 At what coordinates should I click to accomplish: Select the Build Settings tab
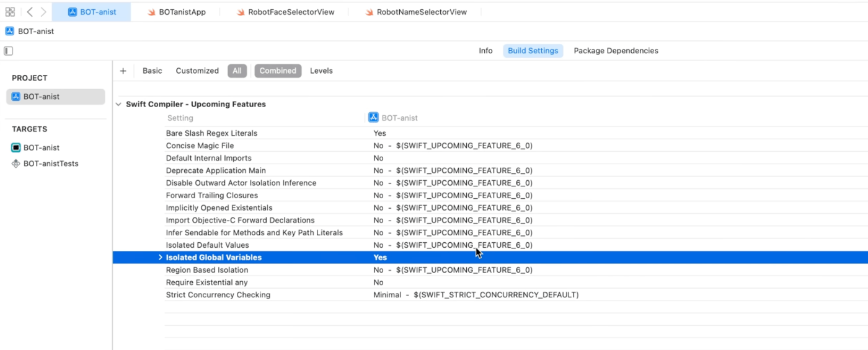pos(533,51)
